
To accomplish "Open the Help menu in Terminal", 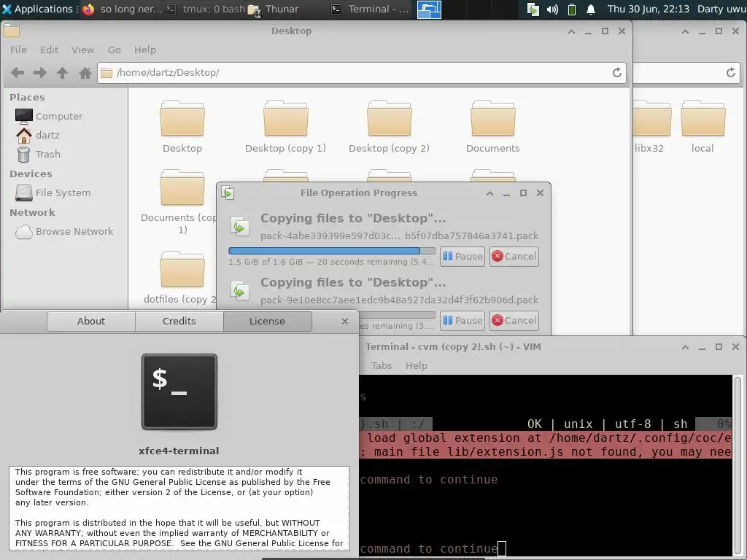I will [x=417, y=366].
